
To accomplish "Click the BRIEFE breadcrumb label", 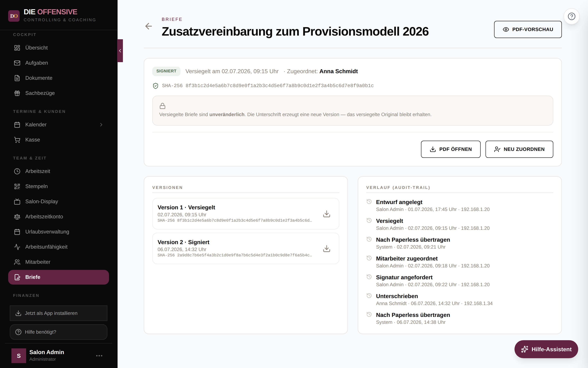I will 172,19.
